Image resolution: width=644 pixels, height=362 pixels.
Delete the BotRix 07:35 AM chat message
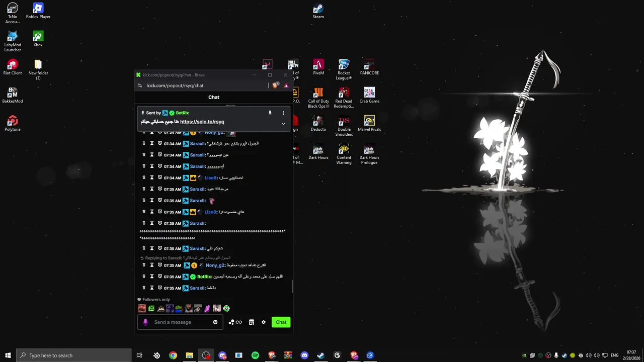pyautogui.click(x=144, y=277)
